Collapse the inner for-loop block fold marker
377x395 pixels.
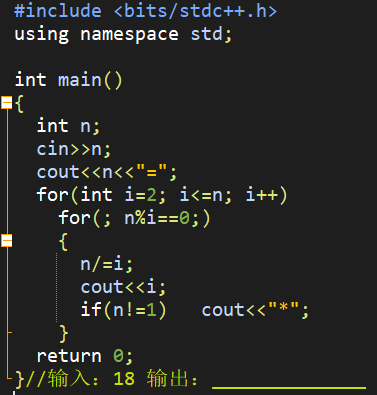(x=7, y=240)
